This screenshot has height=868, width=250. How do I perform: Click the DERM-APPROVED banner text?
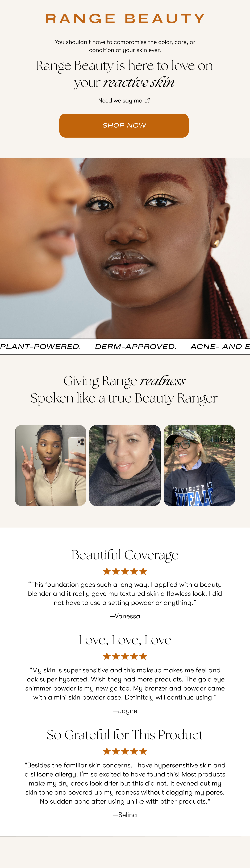[x=136, y=346]
